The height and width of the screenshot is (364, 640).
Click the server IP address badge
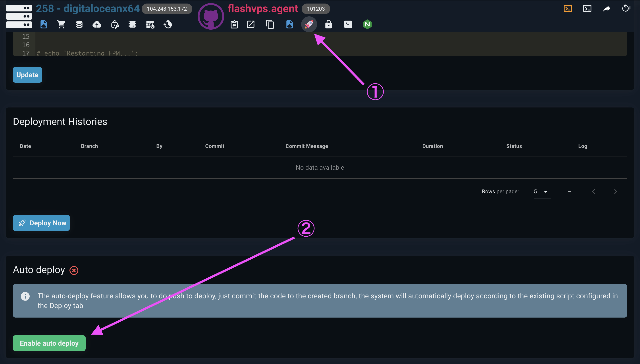click(167, 9)
